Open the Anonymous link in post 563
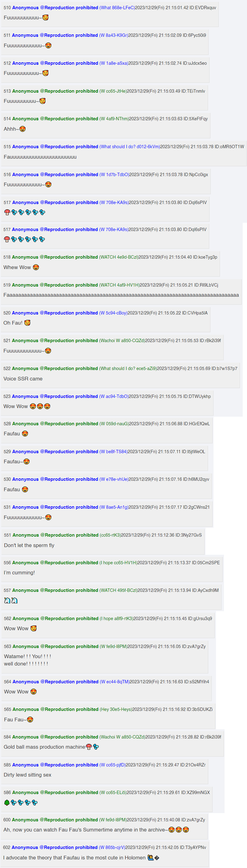This screenshot has height=868, width=247. 26,646
